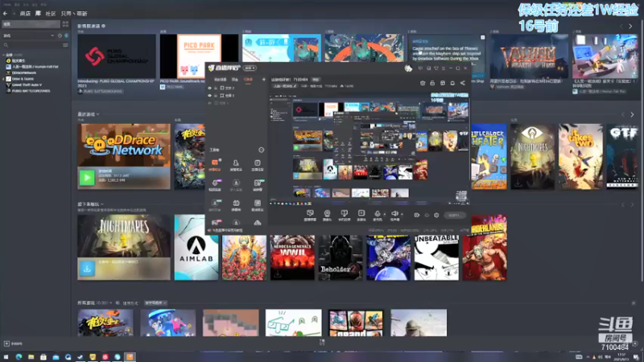Launch Microsoft Edge from the taskbar
The image size is (644, 362).
coord(19,357)
